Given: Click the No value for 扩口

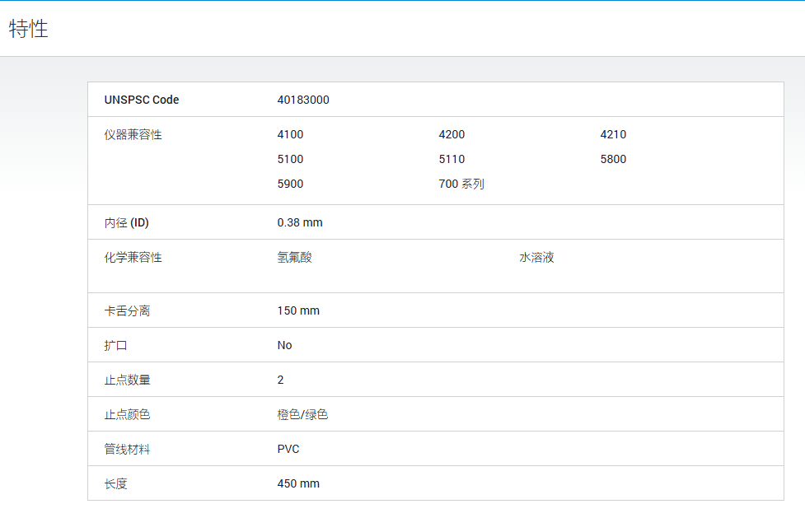Looking at the screenshot, I should 284,345.
